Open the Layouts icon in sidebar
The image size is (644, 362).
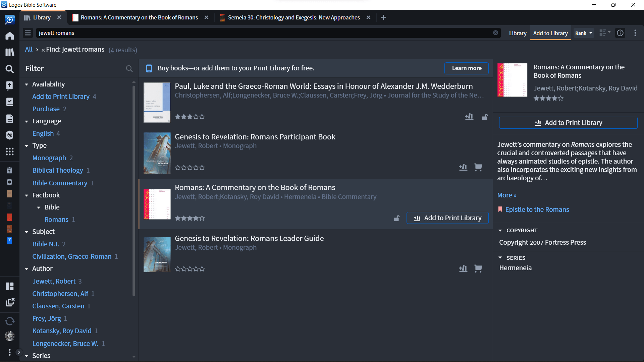(10, 286)
